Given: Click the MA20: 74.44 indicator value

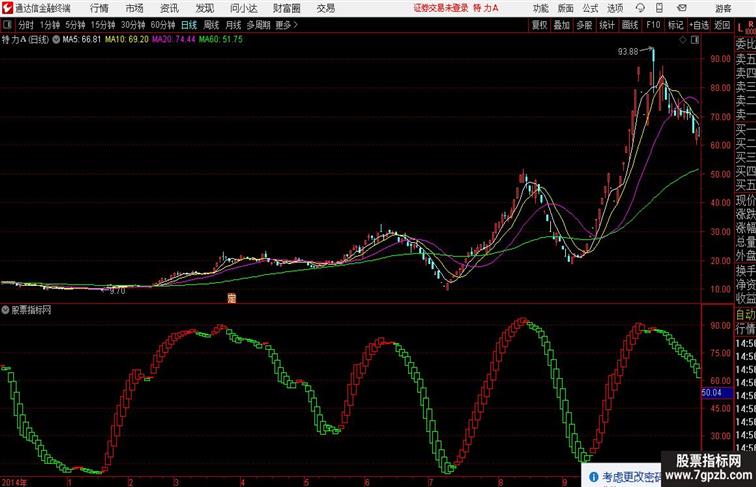Looking at the screenshot, I should pyautogui.click(x=174, y=40).
